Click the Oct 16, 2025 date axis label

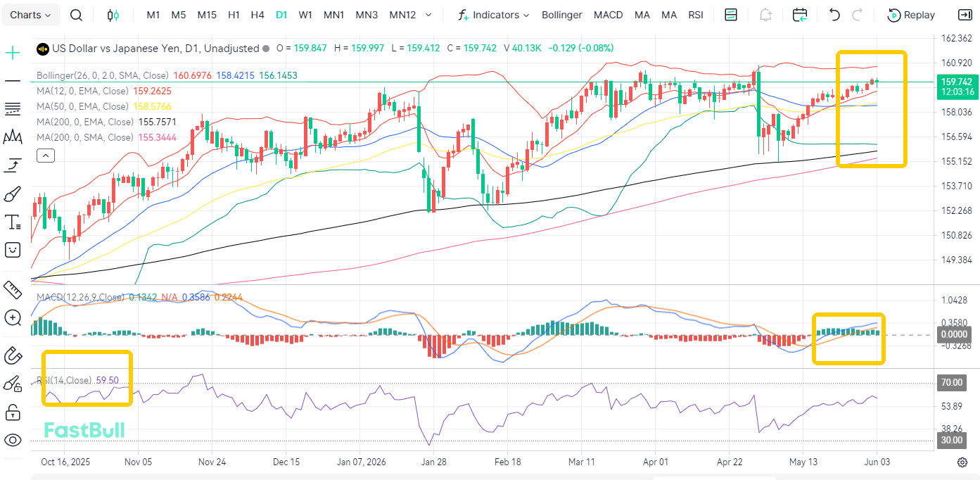(x=65, y=462)
